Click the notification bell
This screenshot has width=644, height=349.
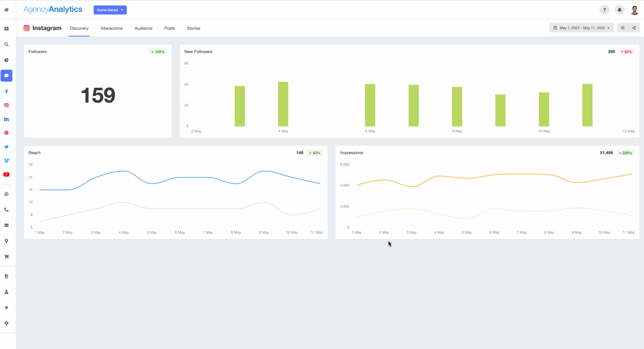pyautogui.click(x=619, y=9)
